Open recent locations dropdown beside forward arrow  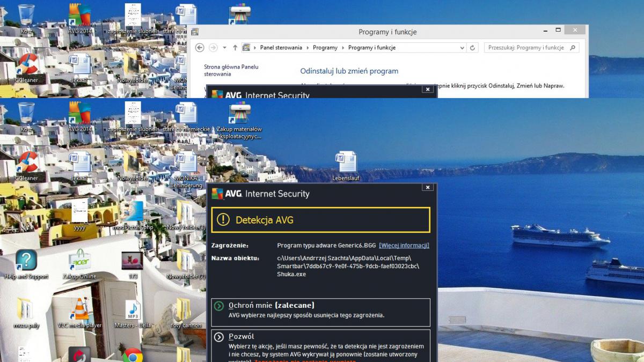[224, 48]
